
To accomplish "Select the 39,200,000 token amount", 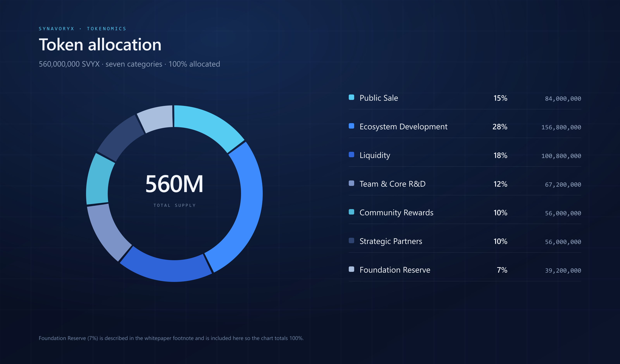I will pos(563,270).
